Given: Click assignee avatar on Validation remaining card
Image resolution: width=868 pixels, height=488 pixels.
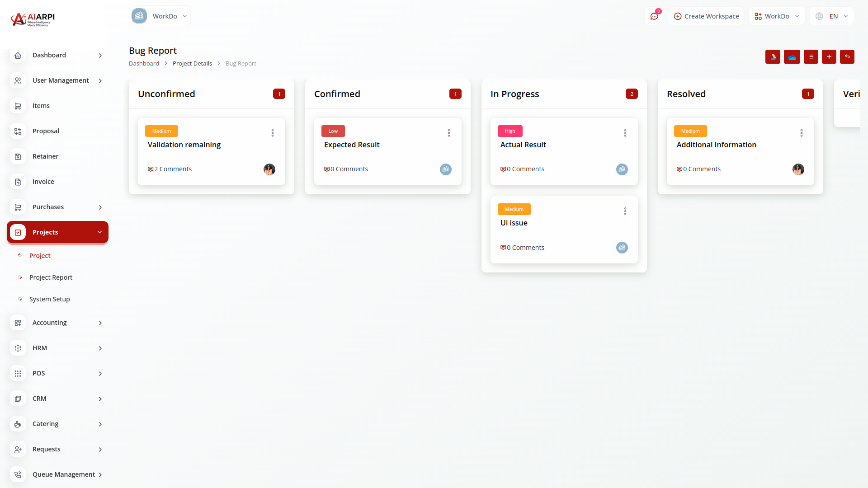Looking at the screenshot, I should coord(269,169).
